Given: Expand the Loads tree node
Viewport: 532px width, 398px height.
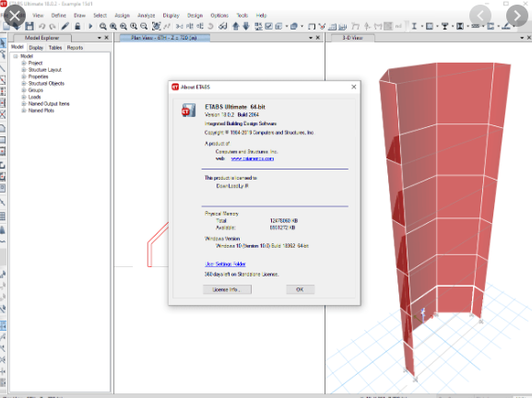Looking at the screenshot, I should click(24, 97).
